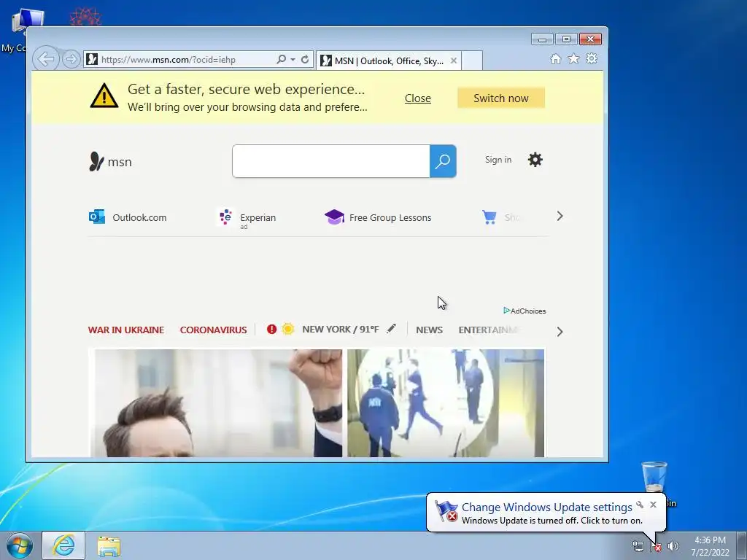Click the Windows Update flag icon in balloon
This screenshot has height=560, width=747.
point(446,511)
